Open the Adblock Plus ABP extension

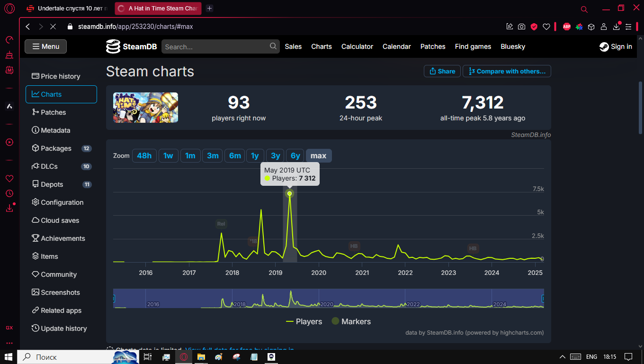(566, 27)
